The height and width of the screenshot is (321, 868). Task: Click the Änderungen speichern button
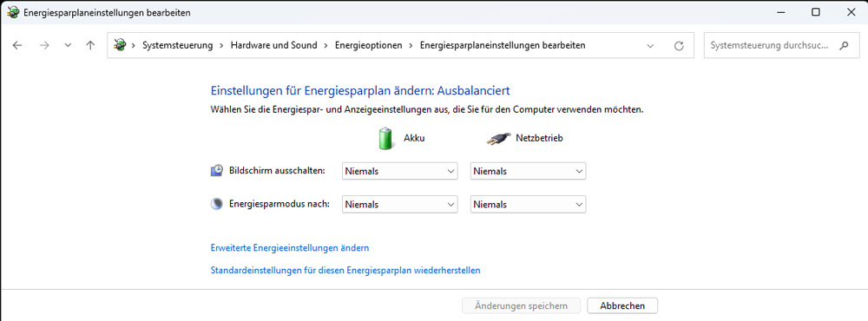(521, 305)
